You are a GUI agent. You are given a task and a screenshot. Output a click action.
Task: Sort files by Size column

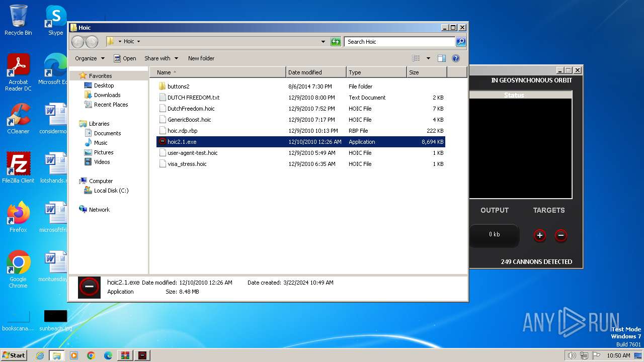[427, 72]
